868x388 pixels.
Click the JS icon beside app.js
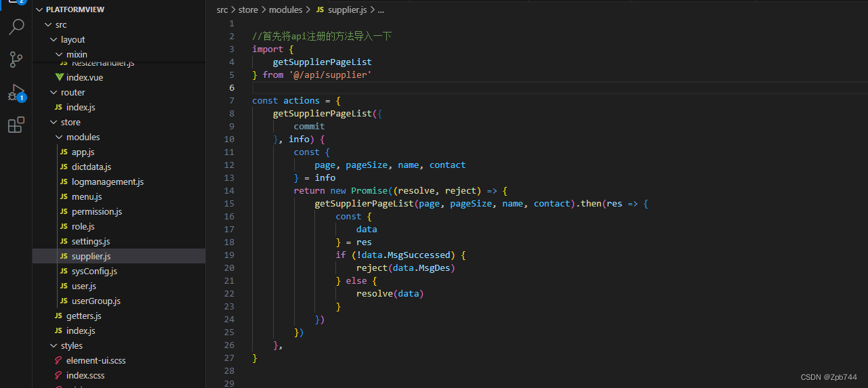tap(64, 152)
